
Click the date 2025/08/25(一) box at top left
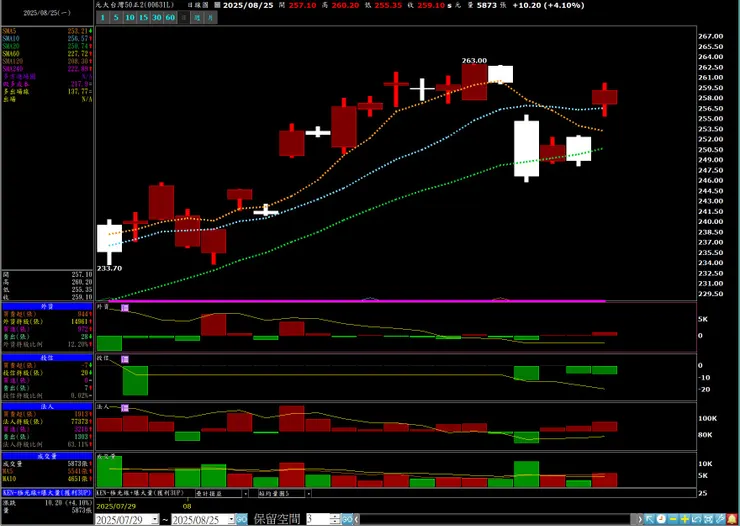[x=47, y=13]
